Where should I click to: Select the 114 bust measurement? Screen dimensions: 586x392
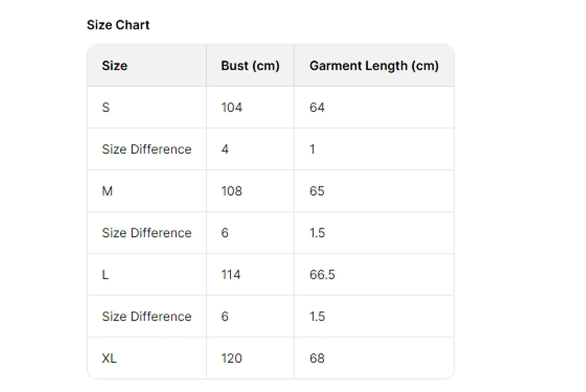231,275
